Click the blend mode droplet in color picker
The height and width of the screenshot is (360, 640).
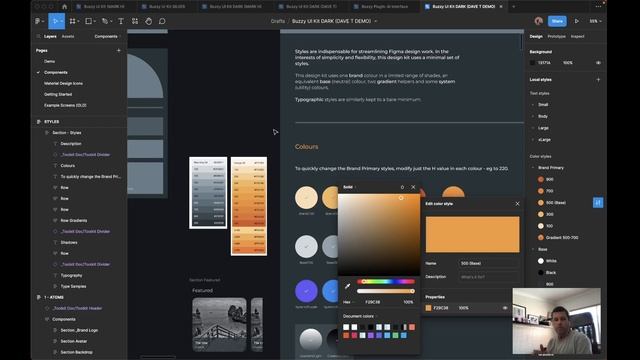[402, 187]
